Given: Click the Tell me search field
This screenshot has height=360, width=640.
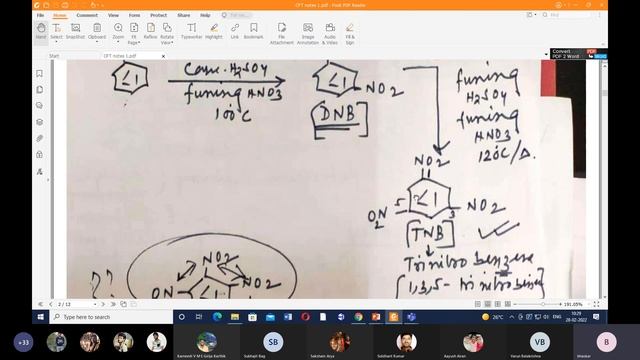Looking at the screenshot, I should tap(237, 15).
